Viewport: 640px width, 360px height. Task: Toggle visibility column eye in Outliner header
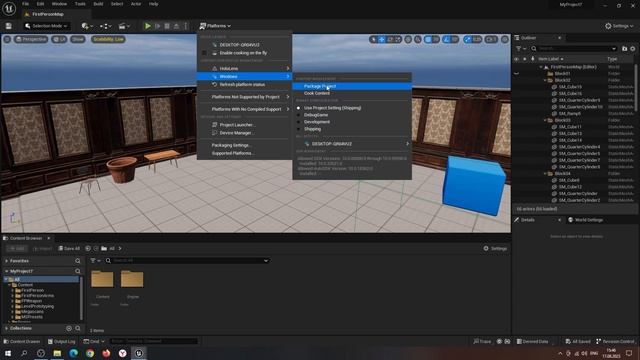516,59
